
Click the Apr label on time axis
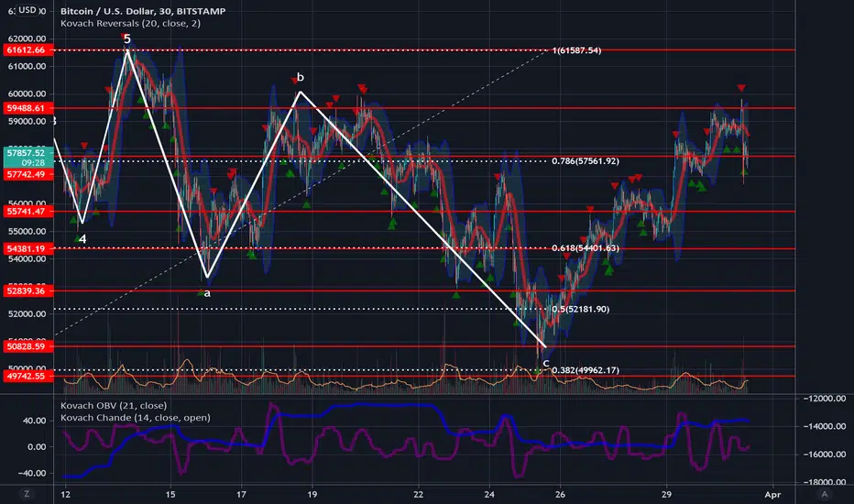772,495
